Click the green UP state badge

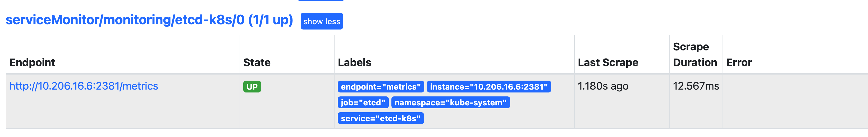pos(252,87)
